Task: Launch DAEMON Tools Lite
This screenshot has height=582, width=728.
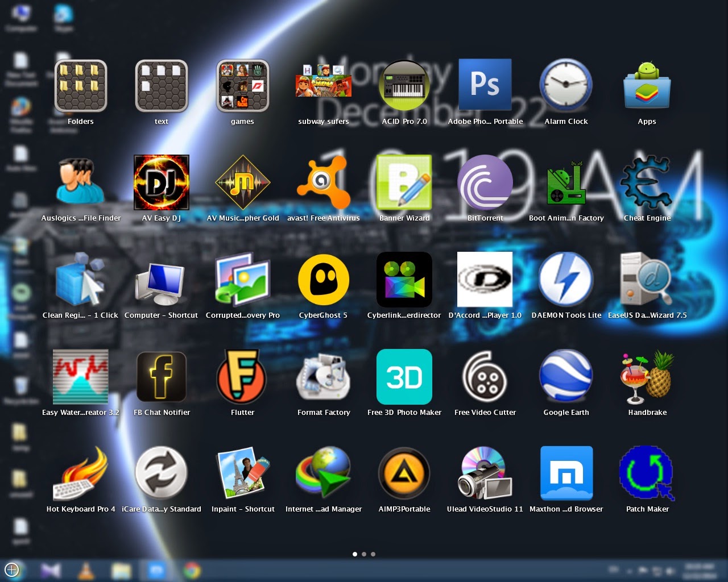Action: click(x=566, y=280)
